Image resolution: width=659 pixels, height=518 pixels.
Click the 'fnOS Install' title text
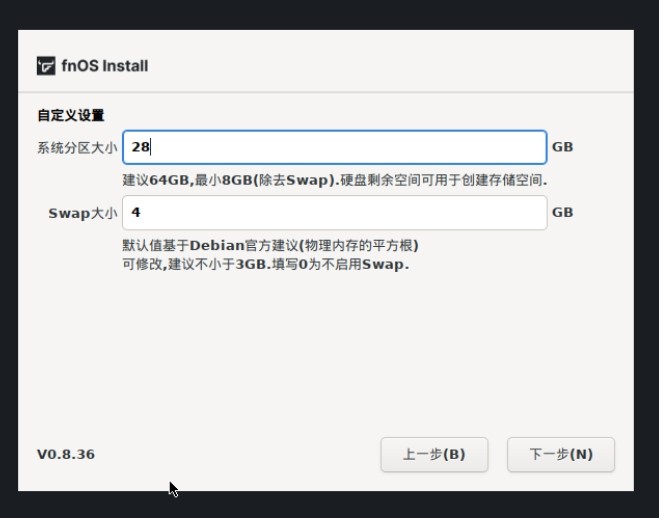tap(105, 66)
